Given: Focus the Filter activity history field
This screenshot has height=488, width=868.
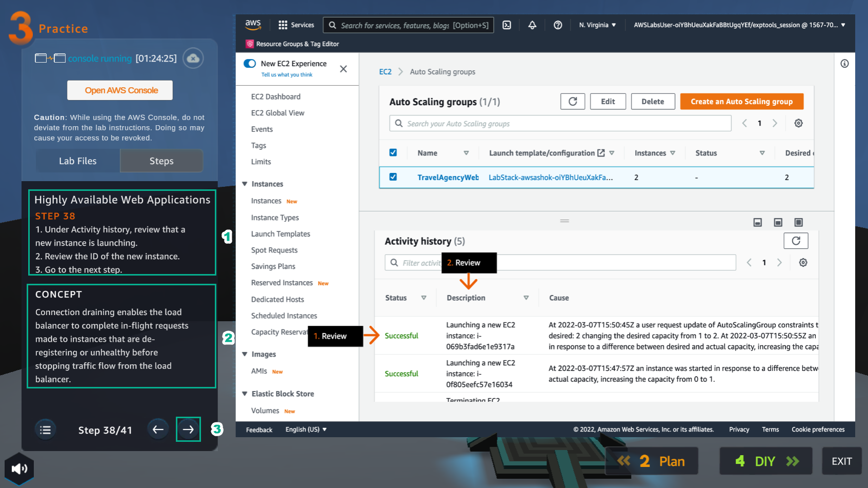Looking at the screenshot, I should tap(560, 263).
